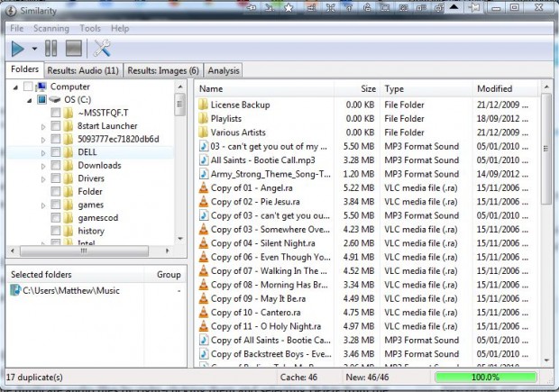Click the DELL folder icon in tree
Image resolution: width=559 pixels, height=392 pixels.
pyautogui.click(x=69, y=152)
